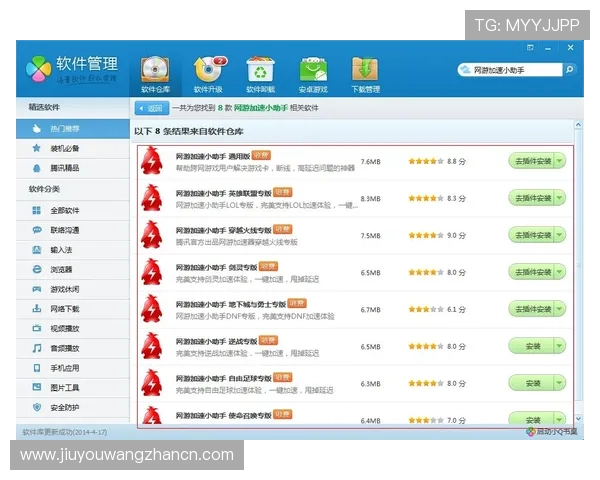
Task: Expand install dropdown for 逆战专版 row
Action: tap(560, 346)
